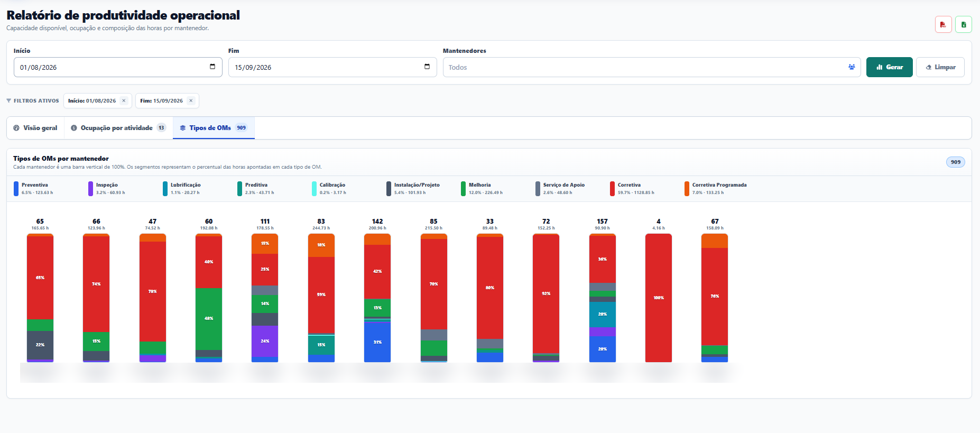Click the Lubrificação legend swatch
The height and width of the screenshot is (433, 980).
[165, 189]
